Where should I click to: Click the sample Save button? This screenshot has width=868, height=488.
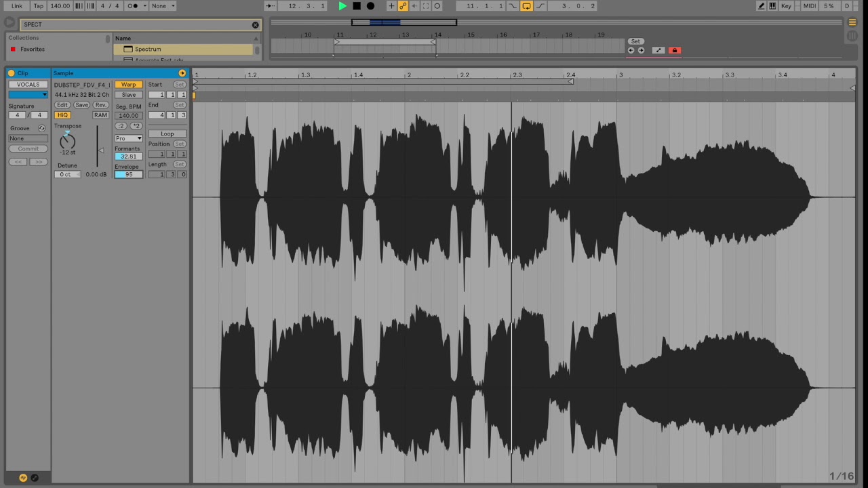tap(82, 105)
